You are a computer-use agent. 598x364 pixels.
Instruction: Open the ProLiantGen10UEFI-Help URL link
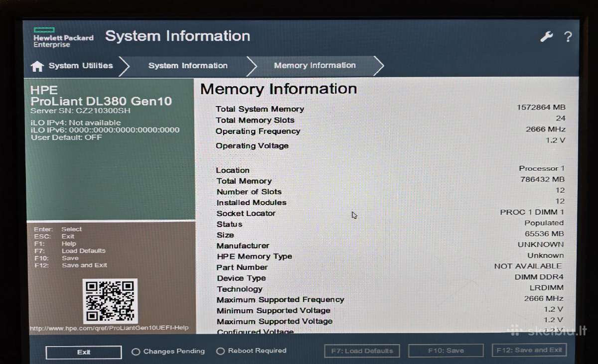tap(109, 328)
